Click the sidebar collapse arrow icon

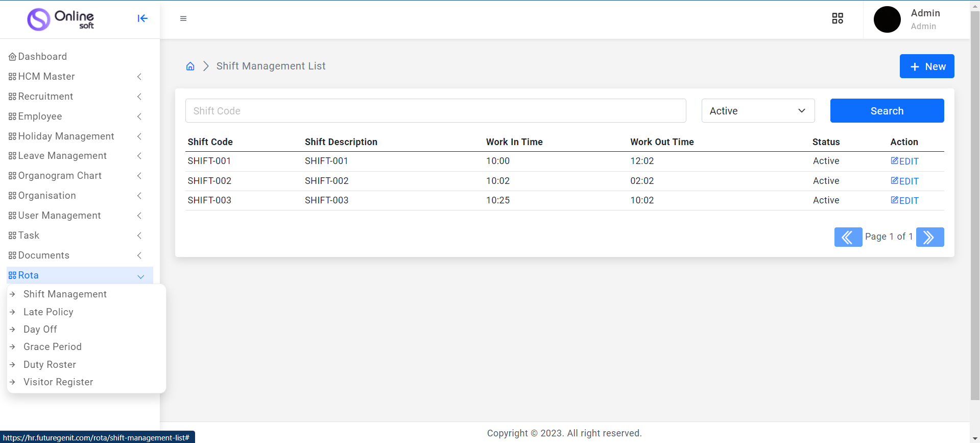(142, 18)
